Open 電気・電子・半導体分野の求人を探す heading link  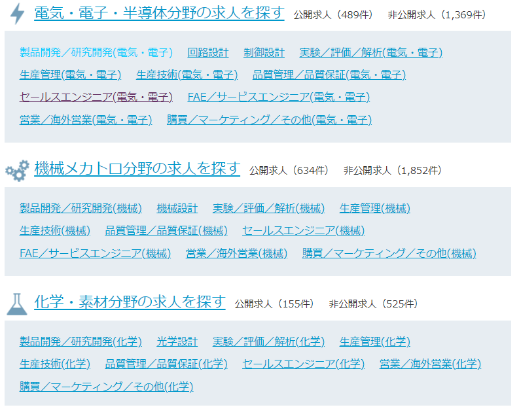coord(159,13)
